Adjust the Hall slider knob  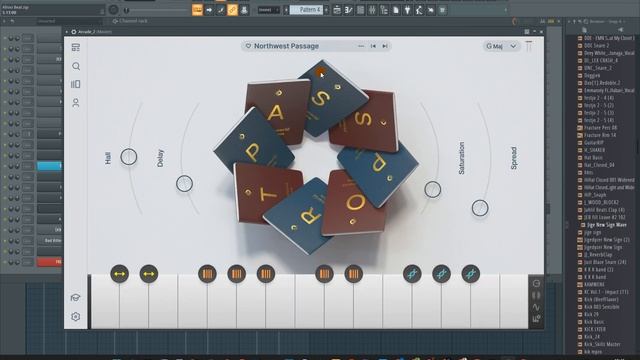click(129, 157)
